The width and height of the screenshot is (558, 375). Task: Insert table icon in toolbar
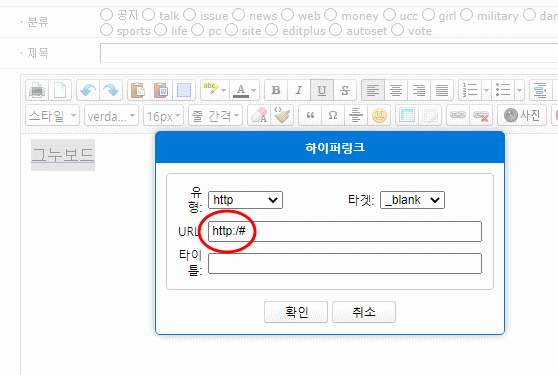tap(407, 115)
